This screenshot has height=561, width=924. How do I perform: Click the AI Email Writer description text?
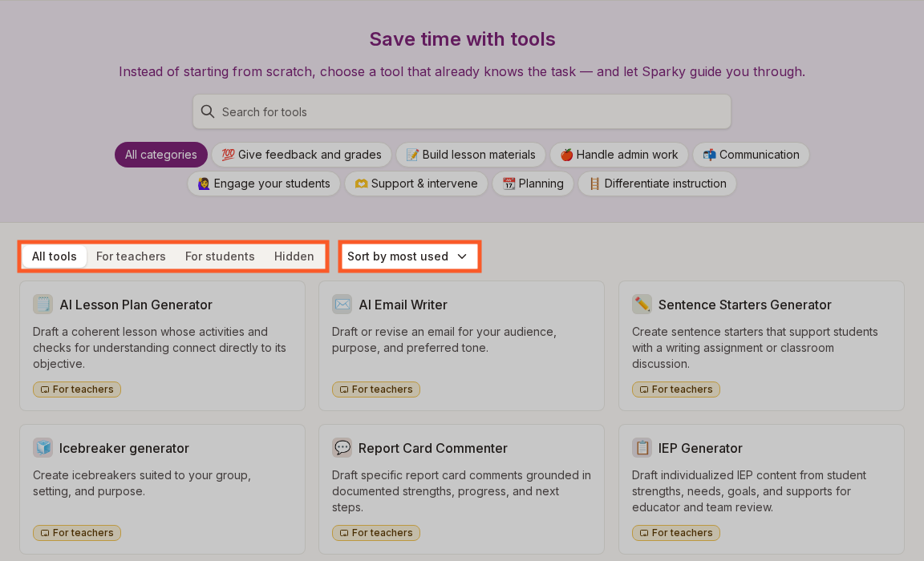(x=444, y=340)
